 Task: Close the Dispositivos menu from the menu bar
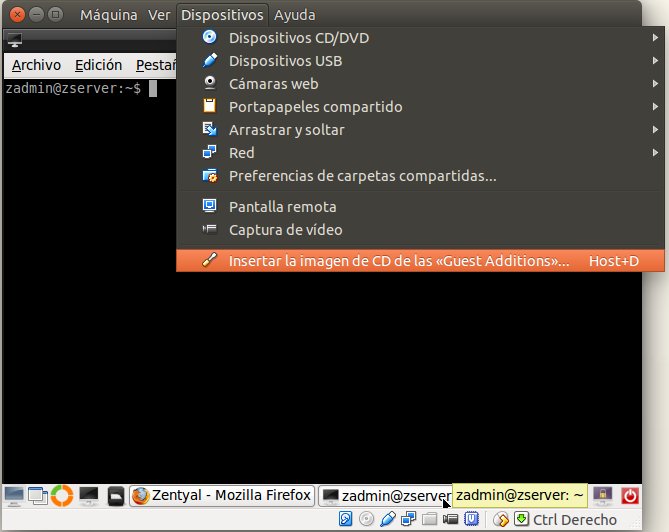pyautogui.click(x=222, y=15)
